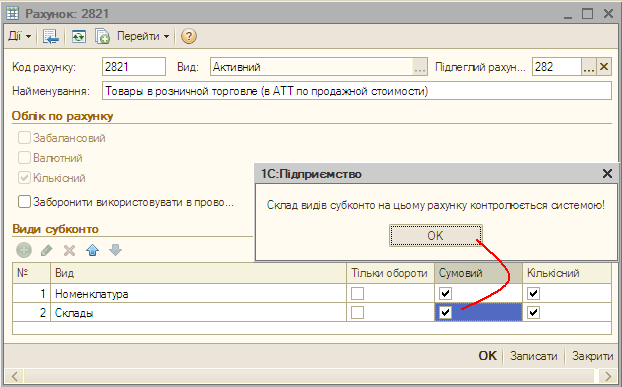
Task: Close the 1С:Підприємство message dialog
Action: (607, 173)
